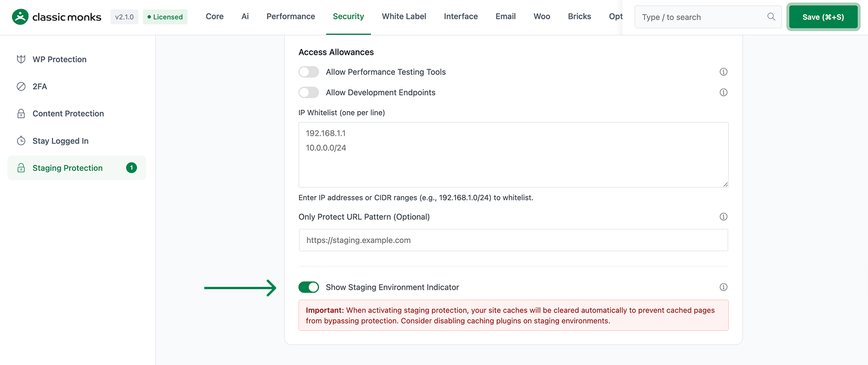Open info icon for Allow Development Endpoints

click(724, 92)
